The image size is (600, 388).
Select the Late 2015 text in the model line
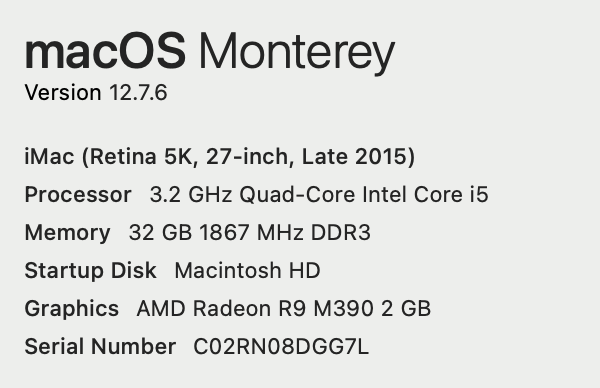click(x=354, y=157)
